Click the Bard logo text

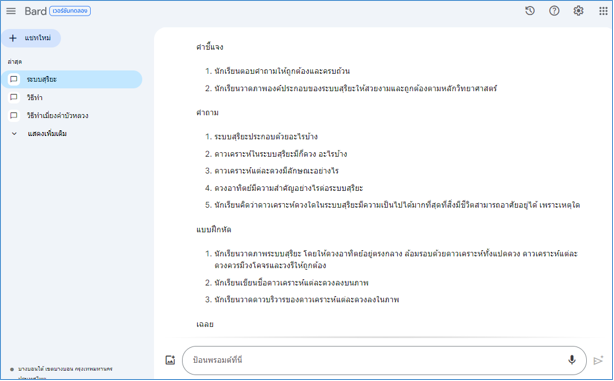(35, 11)
